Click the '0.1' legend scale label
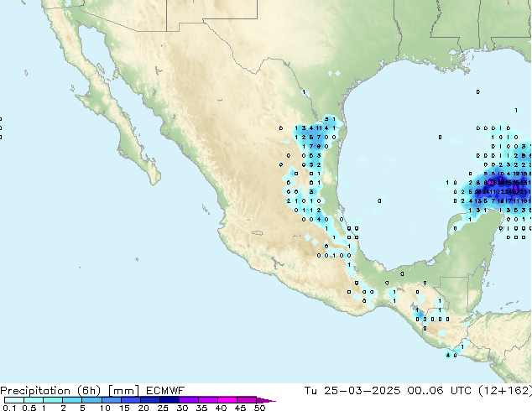 point(8,408)
